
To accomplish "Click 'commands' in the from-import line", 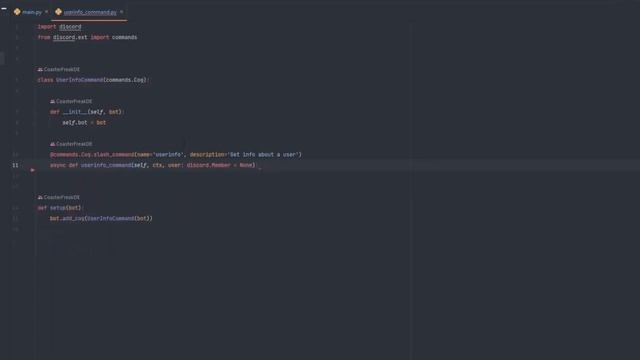I will pos(124,37).
